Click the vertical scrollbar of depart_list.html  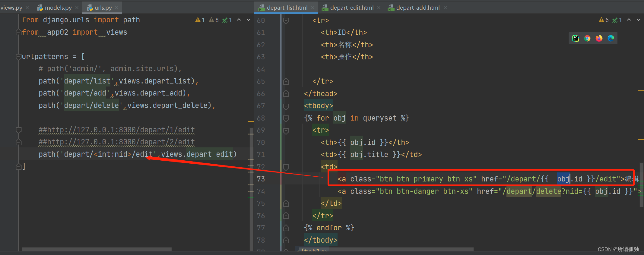(x=642, y=185)
